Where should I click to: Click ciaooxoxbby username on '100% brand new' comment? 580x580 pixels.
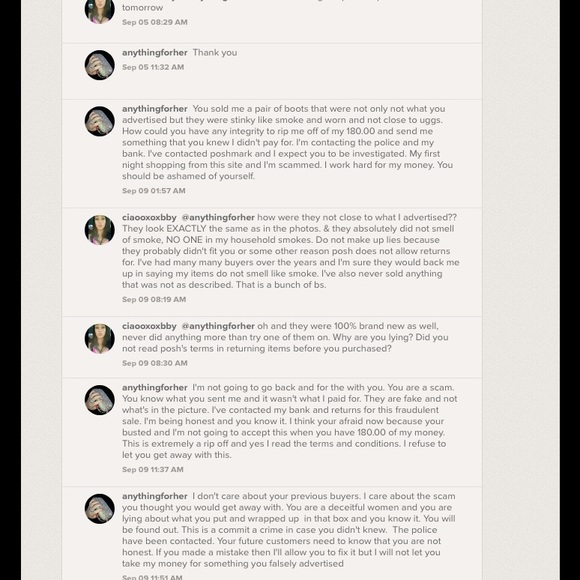149,326
